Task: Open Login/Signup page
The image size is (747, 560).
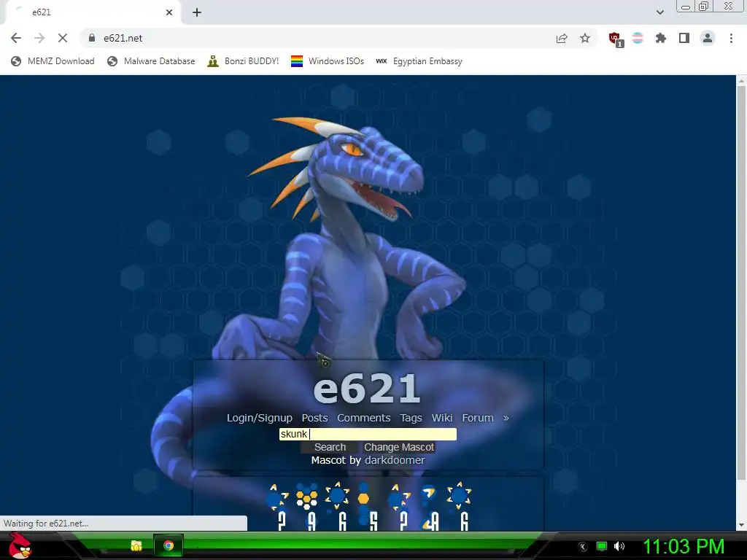Action: (x=259, y=418)
